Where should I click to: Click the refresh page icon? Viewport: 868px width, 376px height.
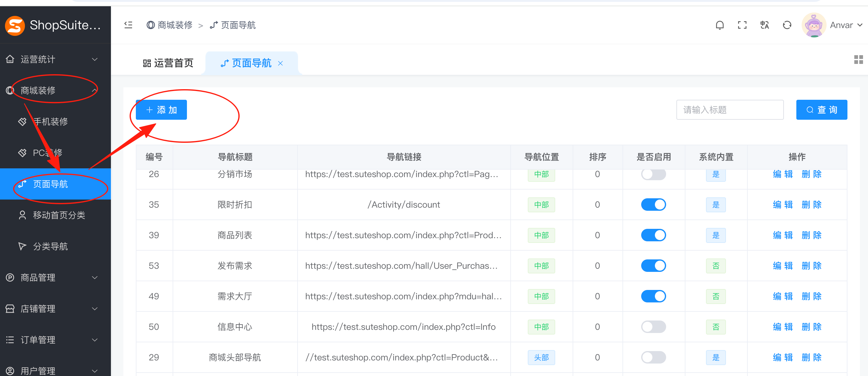[787, 25]
